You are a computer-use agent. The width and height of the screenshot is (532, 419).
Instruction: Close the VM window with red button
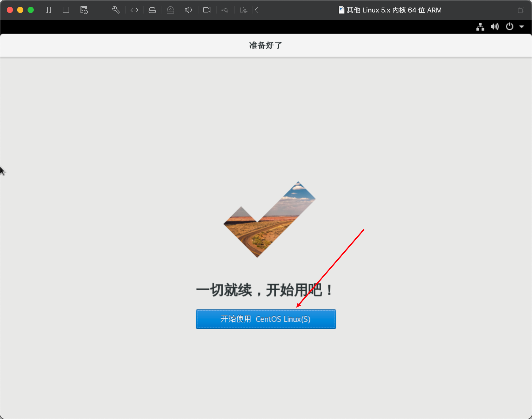pyautogui.click(x=10, y=10)
